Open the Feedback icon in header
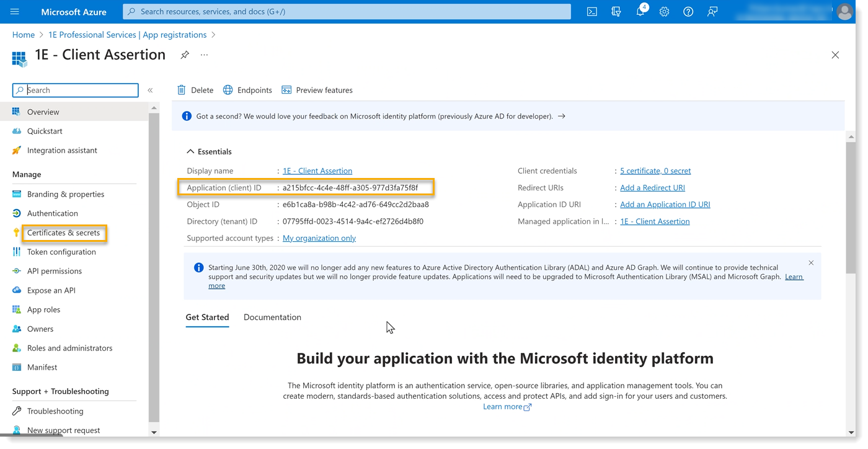This screenshot has width=868, height=449. 712,12
